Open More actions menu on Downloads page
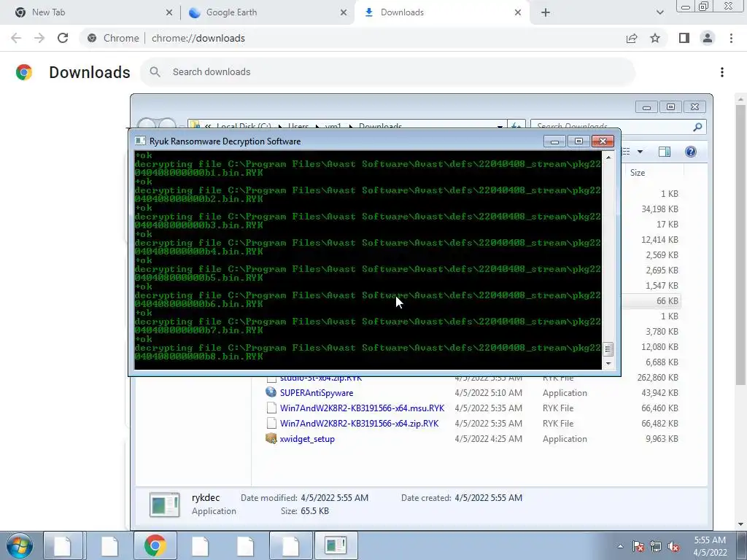The width and height of the screenshot is (747, 560). click(x=722, y=72)
